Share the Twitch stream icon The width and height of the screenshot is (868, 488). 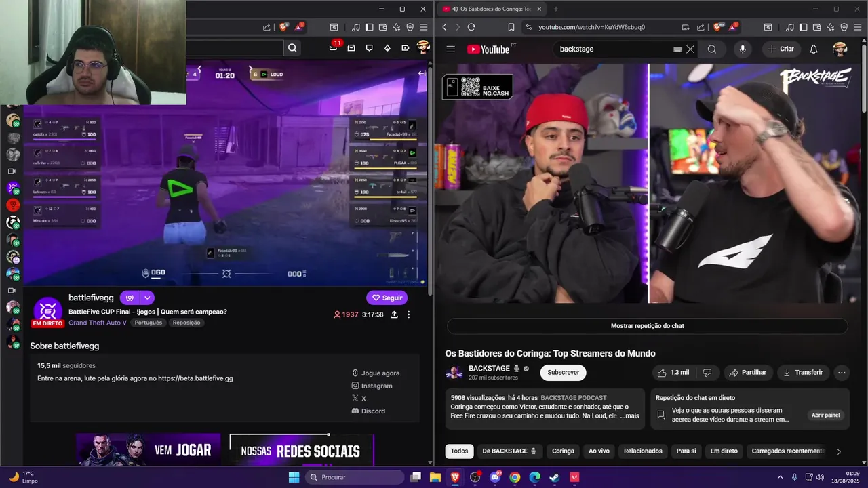tap(394, 314)
